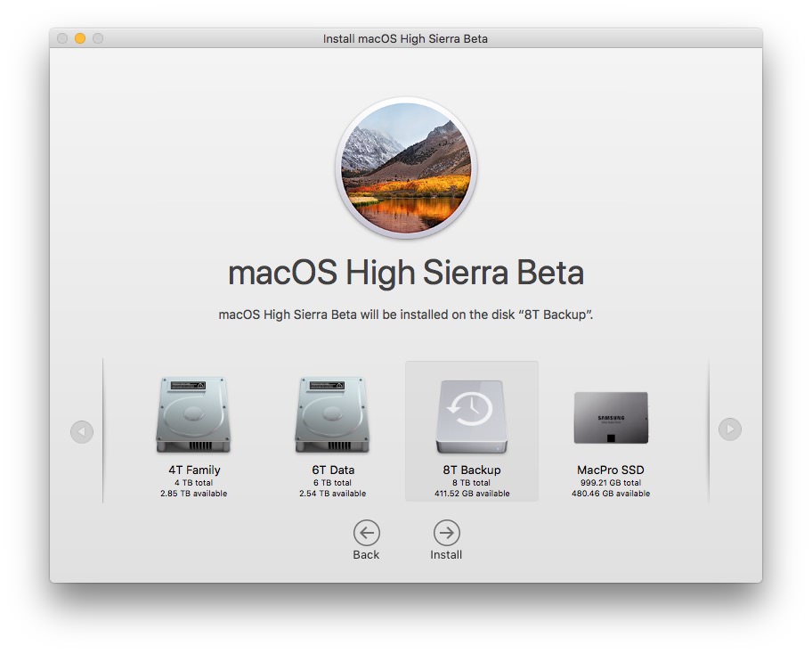Click "411.52 GB available" text
This screenshot has height=654, width=812.
472,494
